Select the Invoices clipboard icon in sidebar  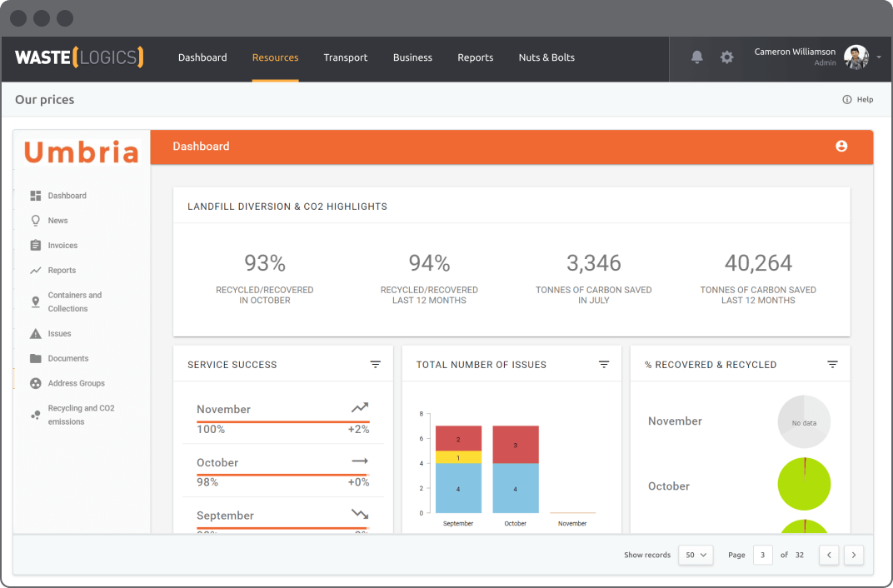pyautogui.click(x=36, y=246)
